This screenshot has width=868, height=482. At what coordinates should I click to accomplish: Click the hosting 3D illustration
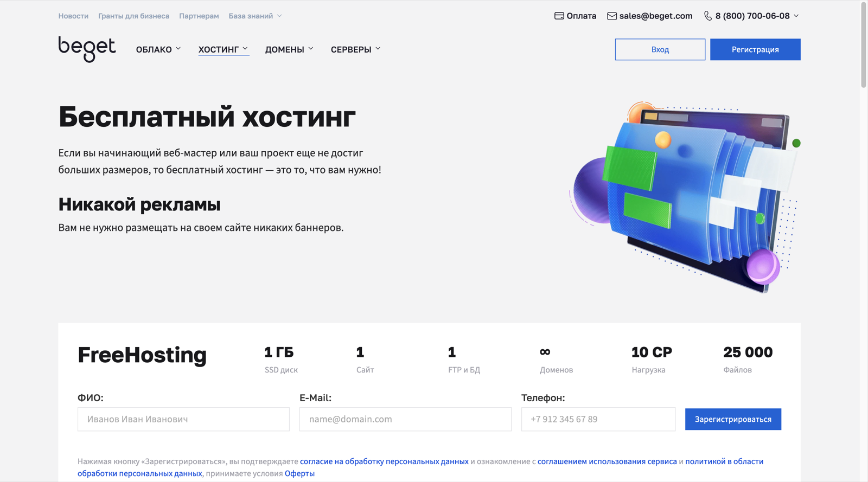(685, 196)
